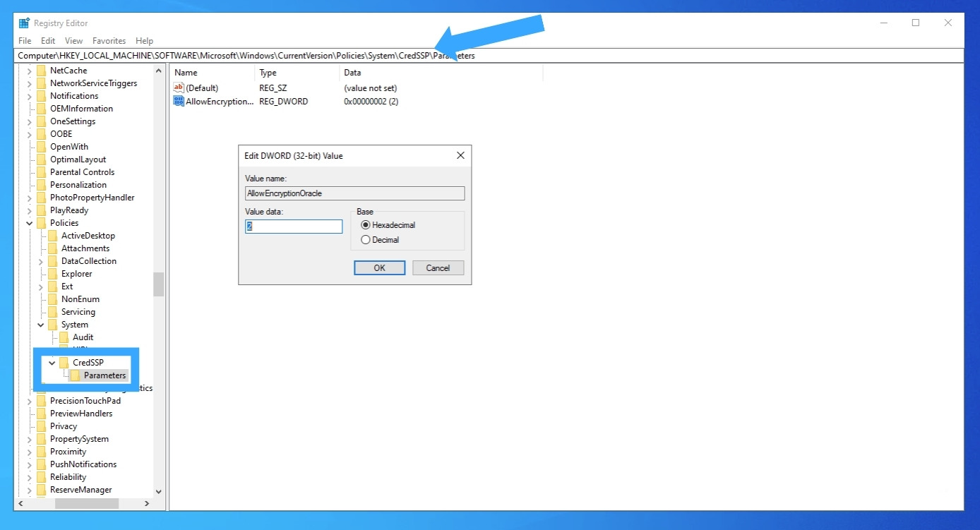Select the NonEnum folder icon
Screen dimensions: 980x530
(52, 299)
